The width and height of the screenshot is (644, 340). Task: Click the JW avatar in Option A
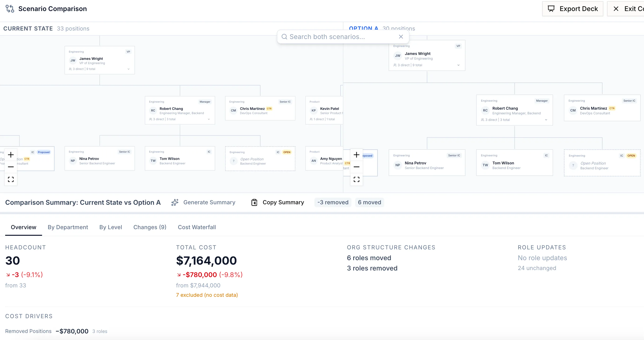click(398, 56)
